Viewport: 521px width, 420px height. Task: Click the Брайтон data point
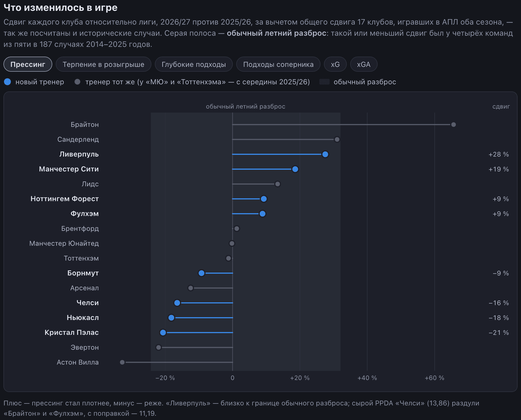click(453, 125)
